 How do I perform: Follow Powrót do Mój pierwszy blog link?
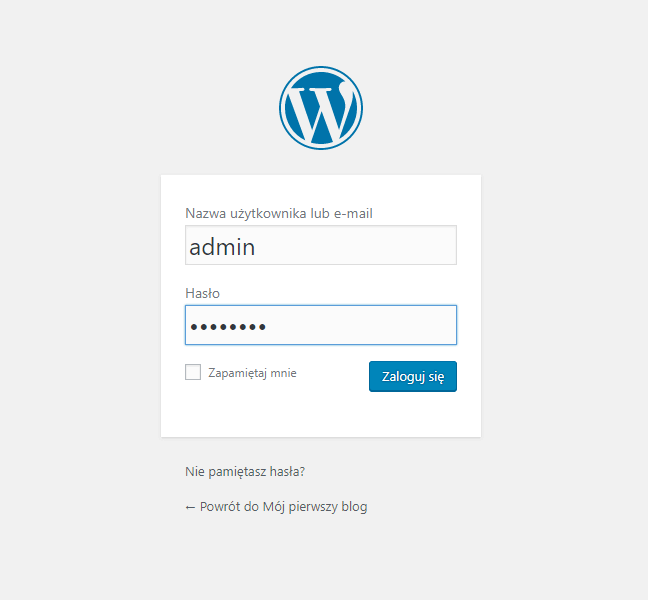coord(276,507)
